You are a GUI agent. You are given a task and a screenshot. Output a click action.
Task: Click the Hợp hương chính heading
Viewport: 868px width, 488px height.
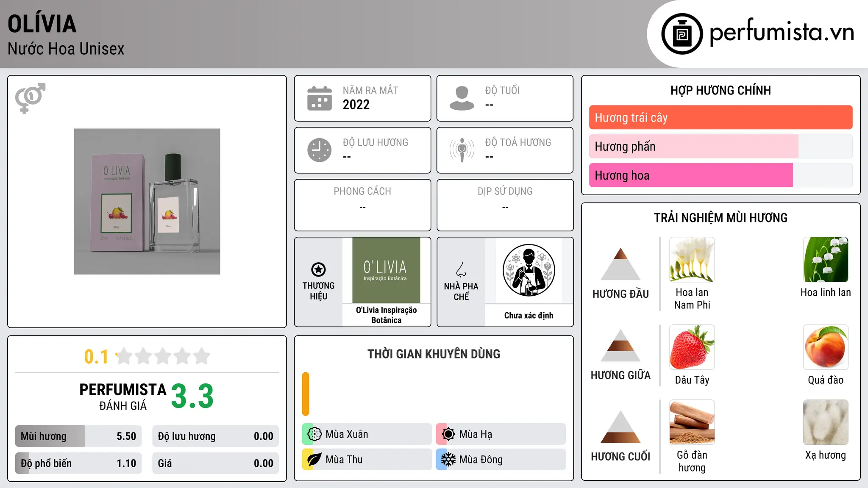(721, 91)
